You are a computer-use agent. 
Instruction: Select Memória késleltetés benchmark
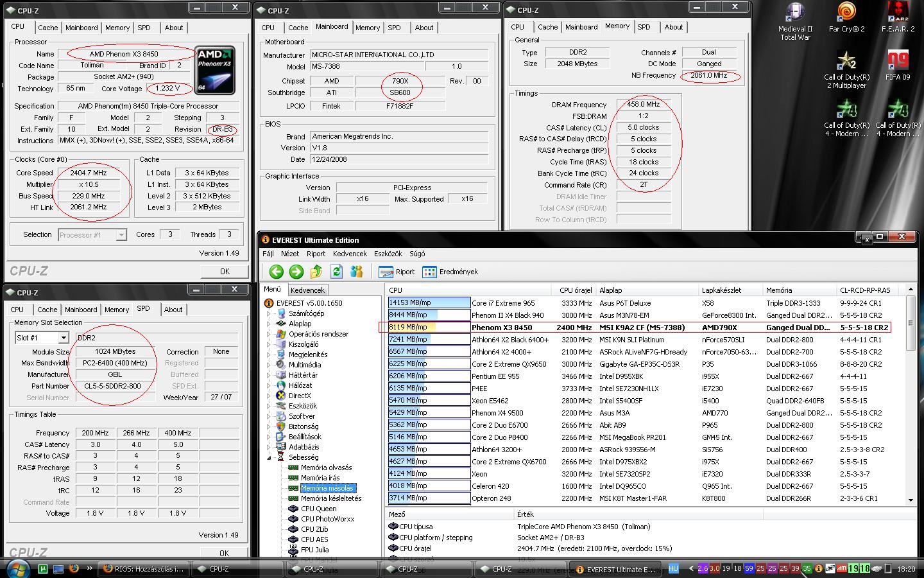pyautogui.click(x=331, y=498)
